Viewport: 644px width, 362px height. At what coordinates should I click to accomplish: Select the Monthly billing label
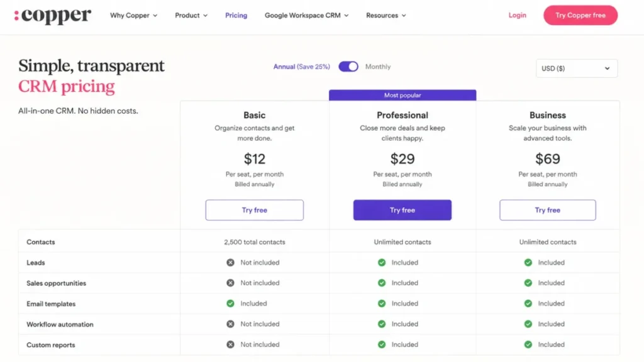click(378, 67)
